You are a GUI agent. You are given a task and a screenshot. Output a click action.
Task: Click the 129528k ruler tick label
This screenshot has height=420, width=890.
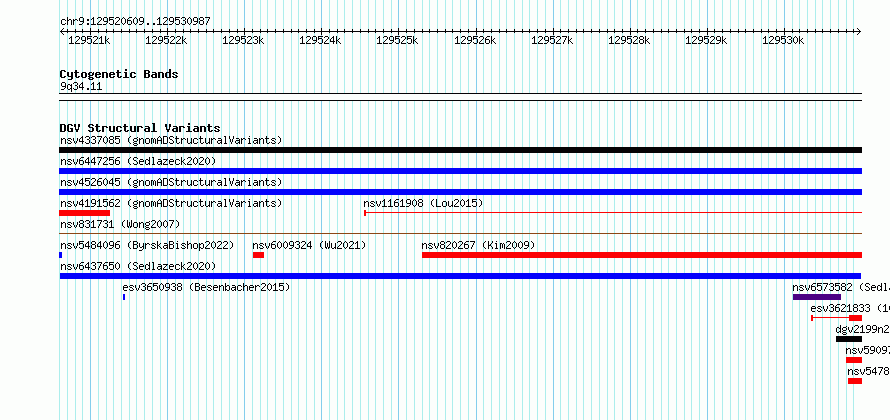629,40
